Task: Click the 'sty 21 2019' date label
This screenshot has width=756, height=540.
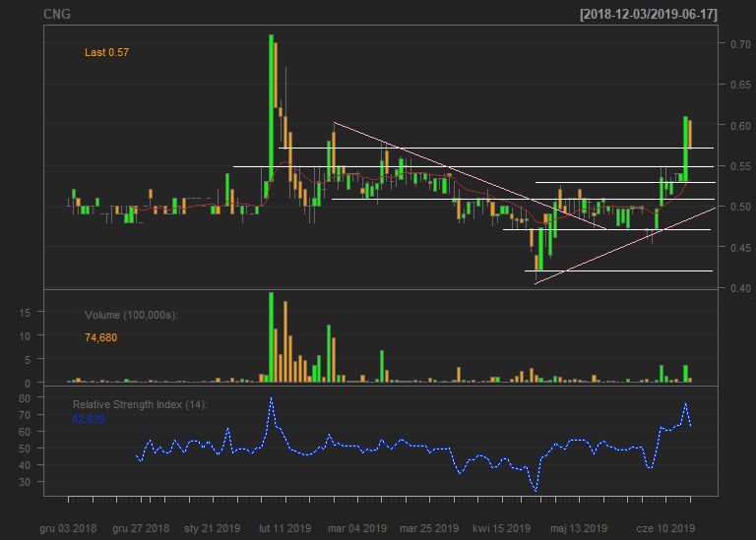Action: (x=213, y=528)
